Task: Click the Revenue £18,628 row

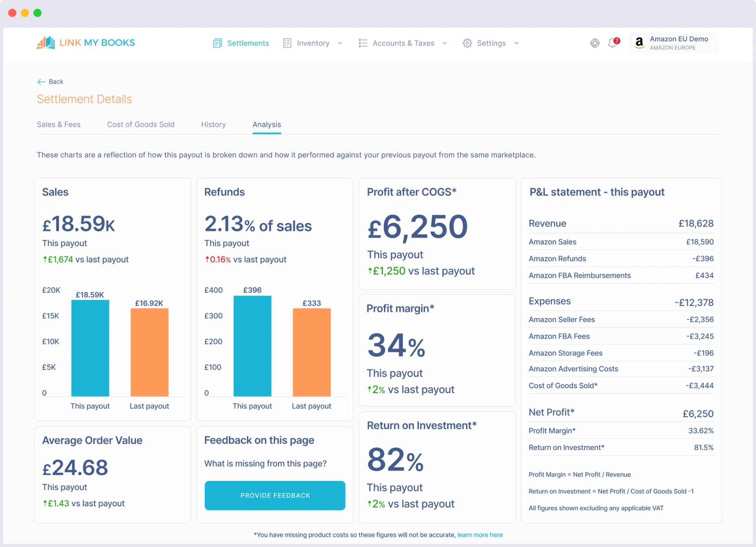Action: tap(621, 224)
